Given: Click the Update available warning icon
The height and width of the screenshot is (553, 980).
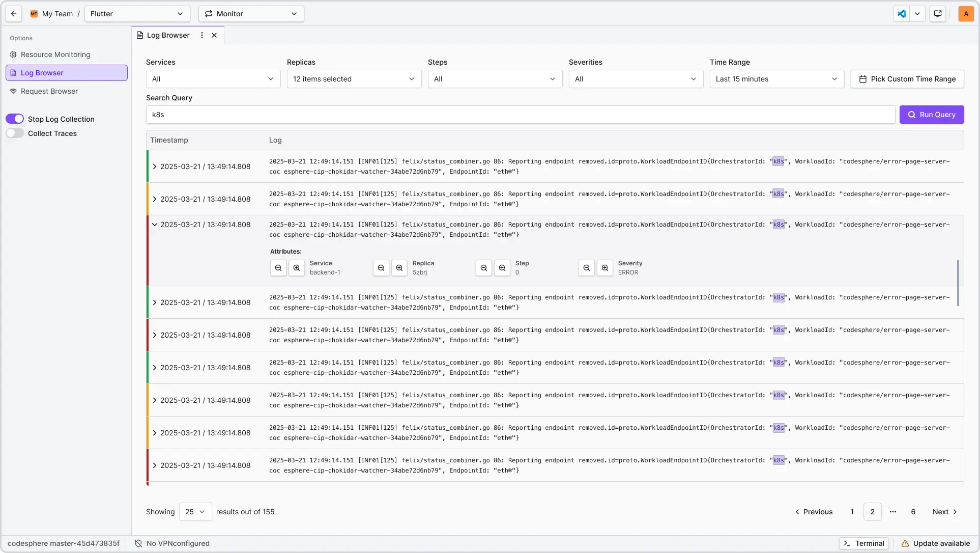Looking at the screenshot, I should pyautogui.click(x=904, y=543).
